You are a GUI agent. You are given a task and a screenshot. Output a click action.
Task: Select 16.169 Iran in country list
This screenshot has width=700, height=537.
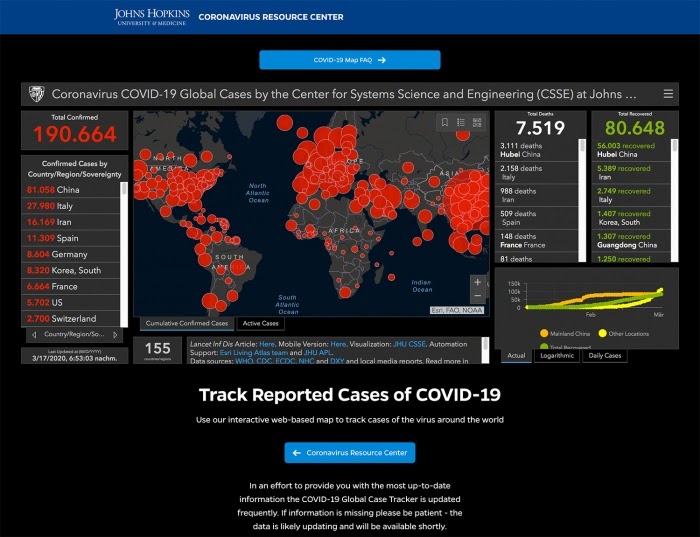pyautogui.click(x=71, y=222)
